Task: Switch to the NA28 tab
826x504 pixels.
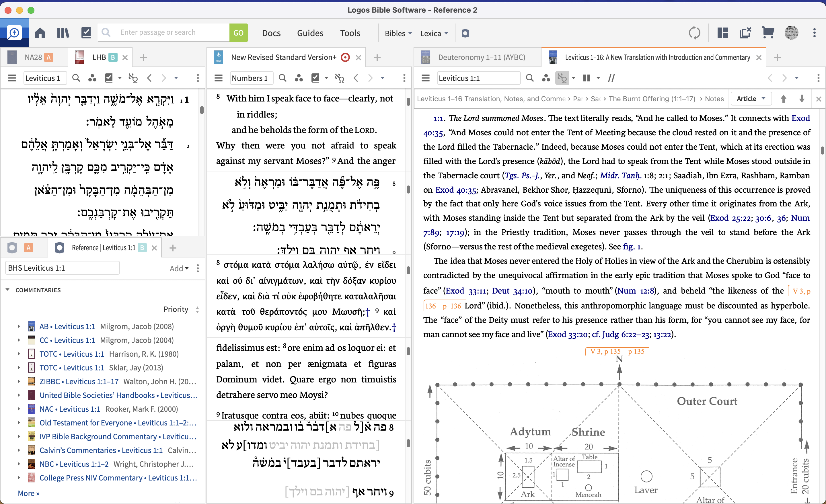Action: [34, 58]
